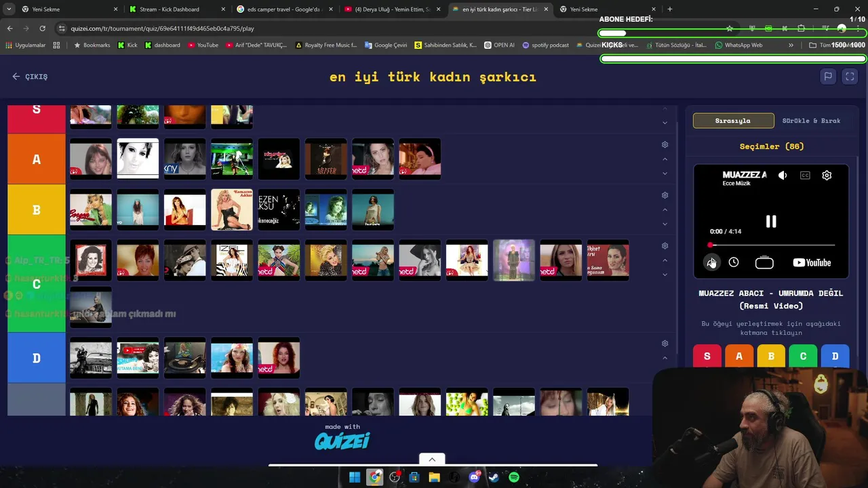This screenshot has width=868, height=488.
Task: Click the report flag icon
Action: (828, 77)
